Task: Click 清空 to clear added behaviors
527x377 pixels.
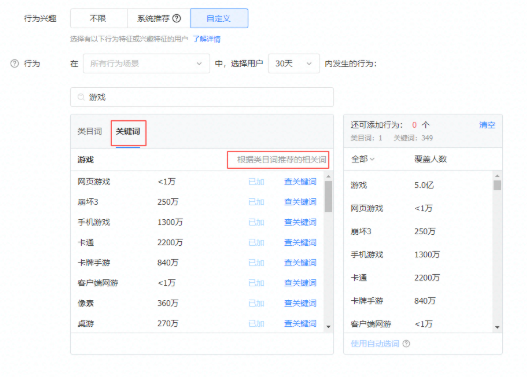Action: click(x=487, y=125)
